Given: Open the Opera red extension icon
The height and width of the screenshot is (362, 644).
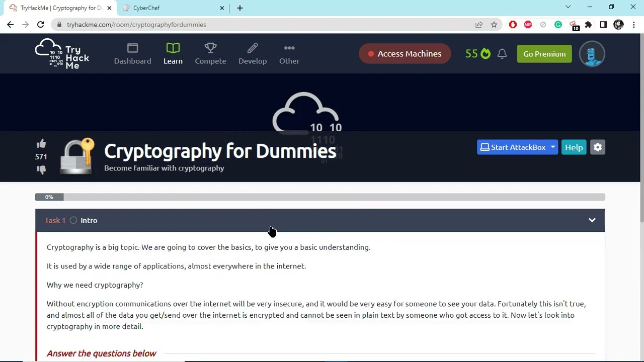Looking at the screenshot, I should pos(513,25).
